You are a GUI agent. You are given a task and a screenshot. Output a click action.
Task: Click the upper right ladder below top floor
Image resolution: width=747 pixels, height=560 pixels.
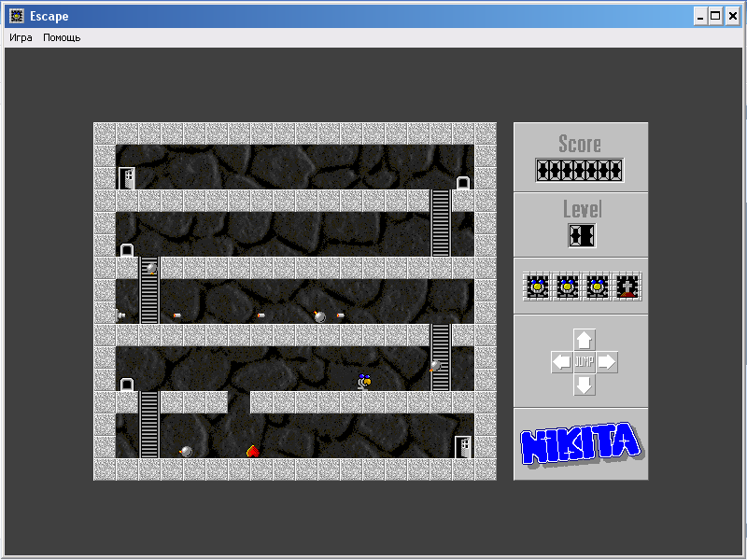(441, 223)
